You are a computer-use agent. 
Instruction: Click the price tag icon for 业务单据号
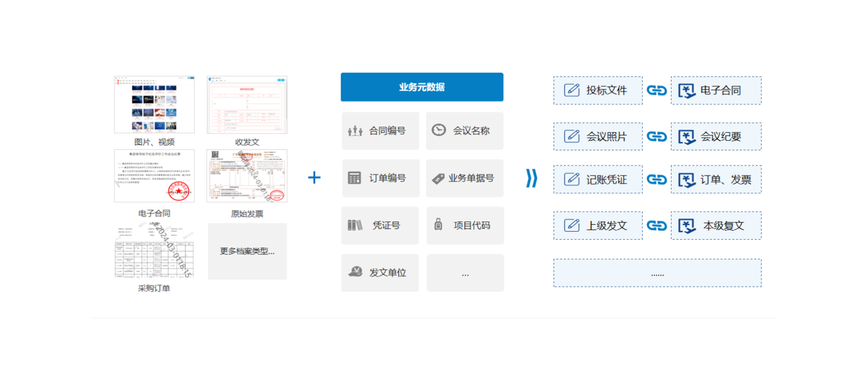pos(438,178)
